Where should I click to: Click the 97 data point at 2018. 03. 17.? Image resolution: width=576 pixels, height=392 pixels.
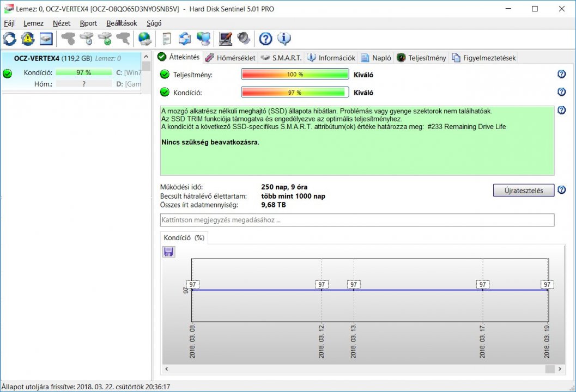point(483,284)
